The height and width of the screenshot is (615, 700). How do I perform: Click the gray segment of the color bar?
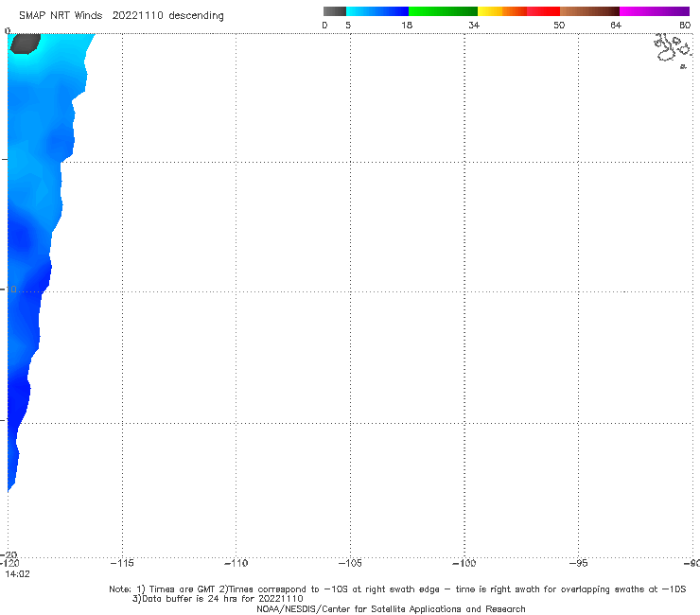click(x=334, y=11)
